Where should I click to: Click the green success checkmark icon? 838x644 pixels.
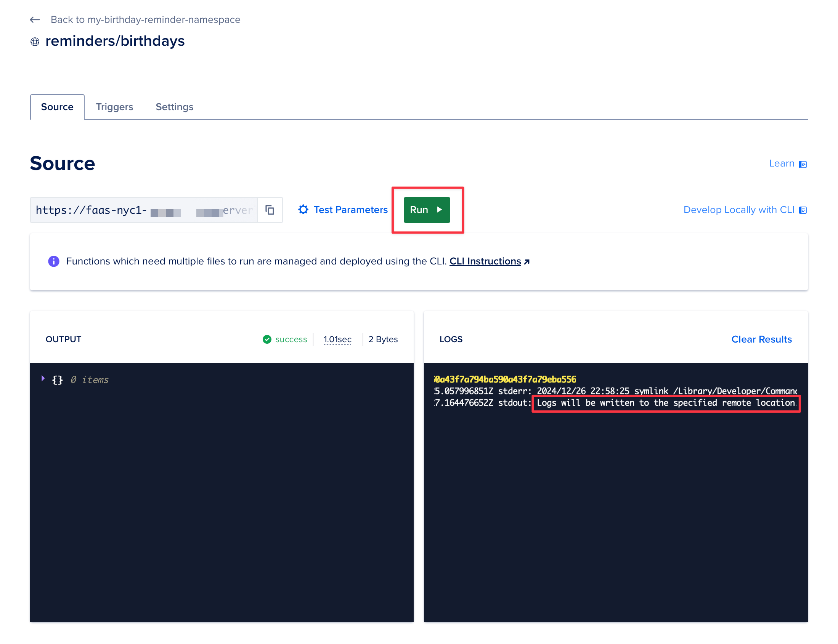pyautogui.click(x=267, y=339)
